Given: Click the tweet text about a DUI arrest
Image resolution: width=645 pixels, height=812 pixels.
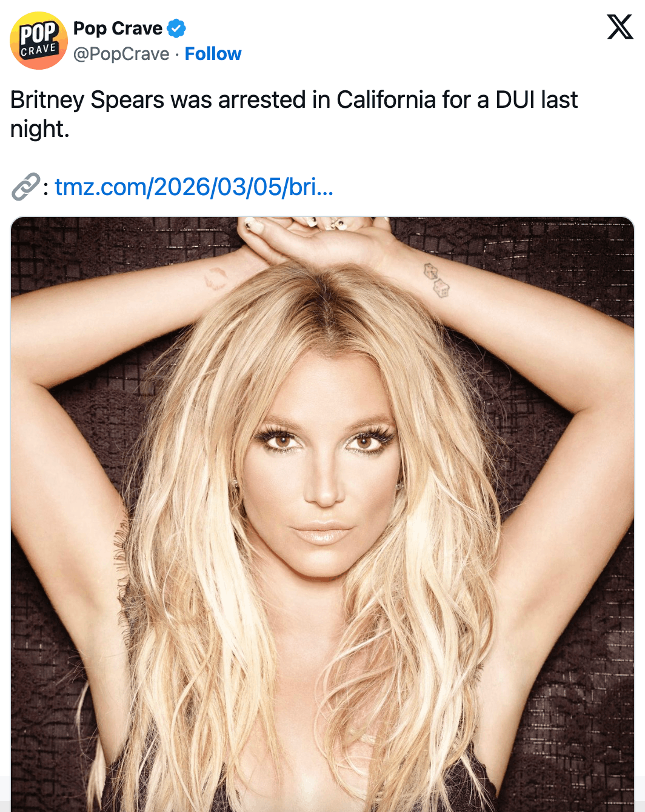Looking at the screenshot, I should coord(294,114).
